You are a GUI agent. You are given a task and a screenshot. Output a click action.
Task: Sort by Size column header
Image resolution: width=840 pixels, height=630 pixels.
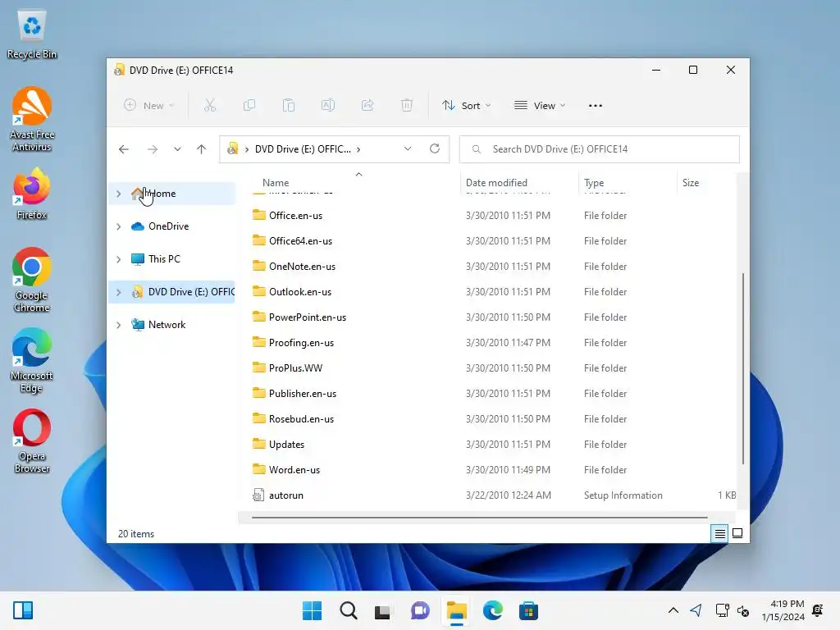691,183
